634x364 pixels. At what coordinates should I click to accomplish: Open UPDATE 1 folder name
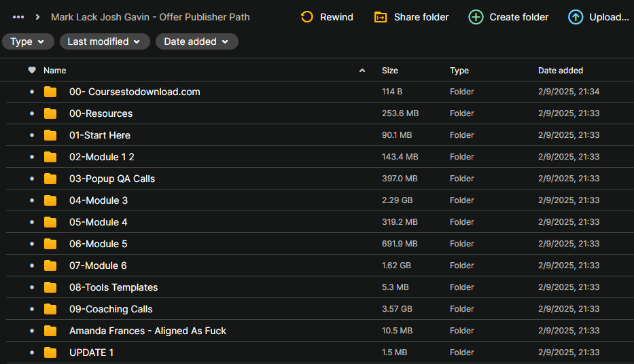[x=91, y=352]
